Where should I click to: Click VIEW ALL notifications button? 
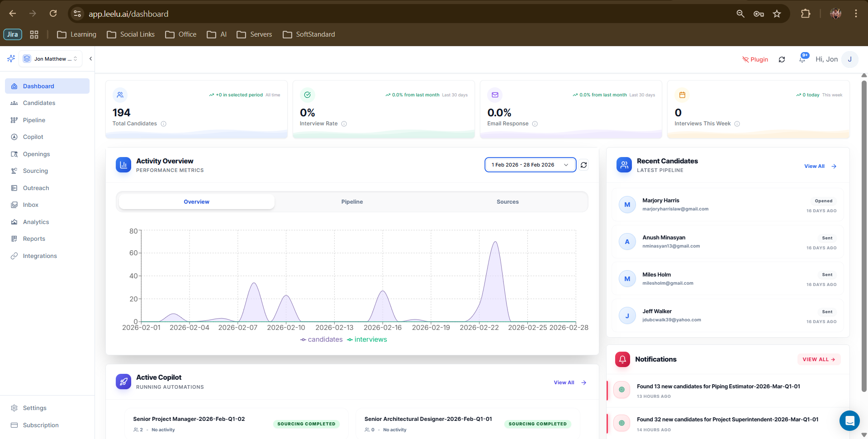click(818, 359)
